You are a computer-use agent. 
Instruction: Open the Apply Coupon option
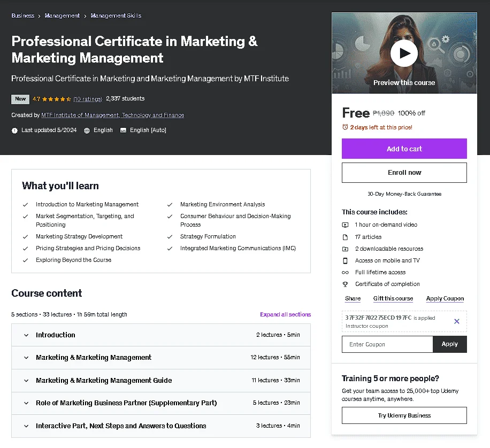point(445,298)
